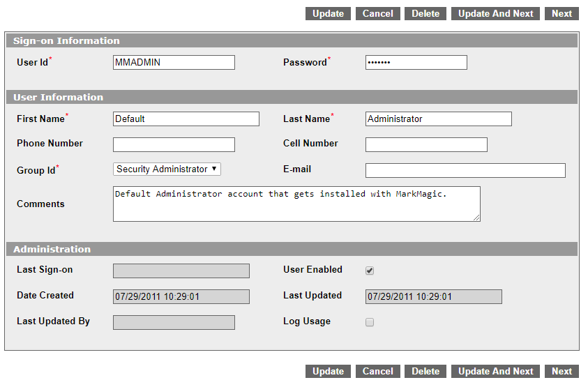Click the Password field
Image resolution: width=588 pixels, height=387 pixels.
click(416, 62)
